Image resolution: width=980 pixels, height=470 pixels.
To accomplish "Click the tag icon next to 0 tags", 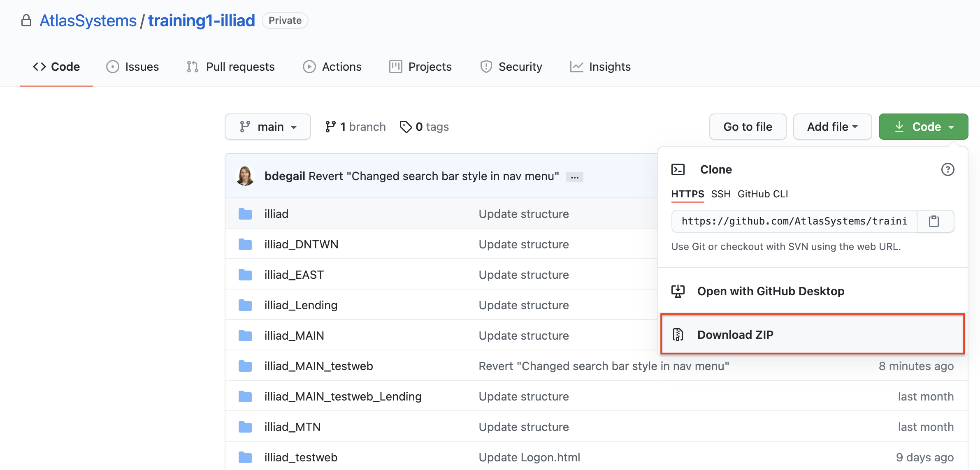I will click(x=406, y=127).
